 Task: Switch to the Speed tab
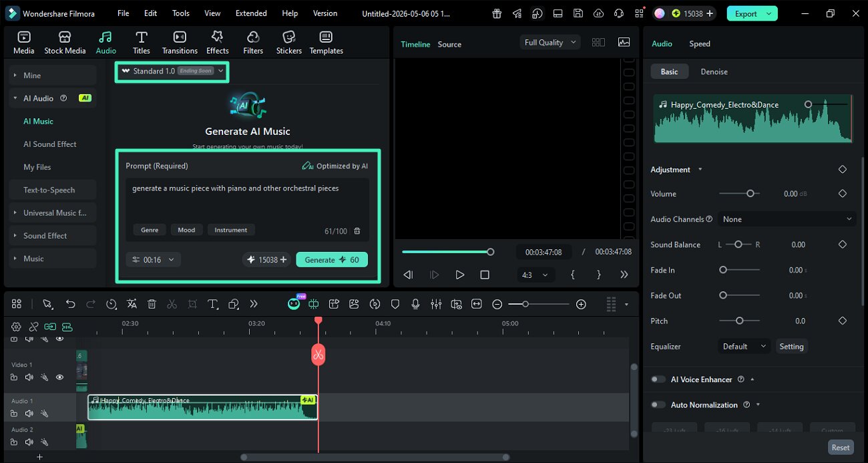pyautogui.click(x=700, y=43)
